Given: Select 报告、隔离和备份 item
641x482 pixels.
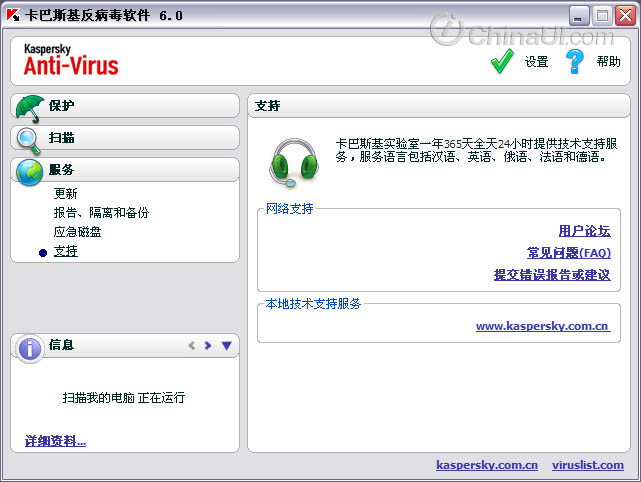Looking at the screenshot, I should 101,213.
